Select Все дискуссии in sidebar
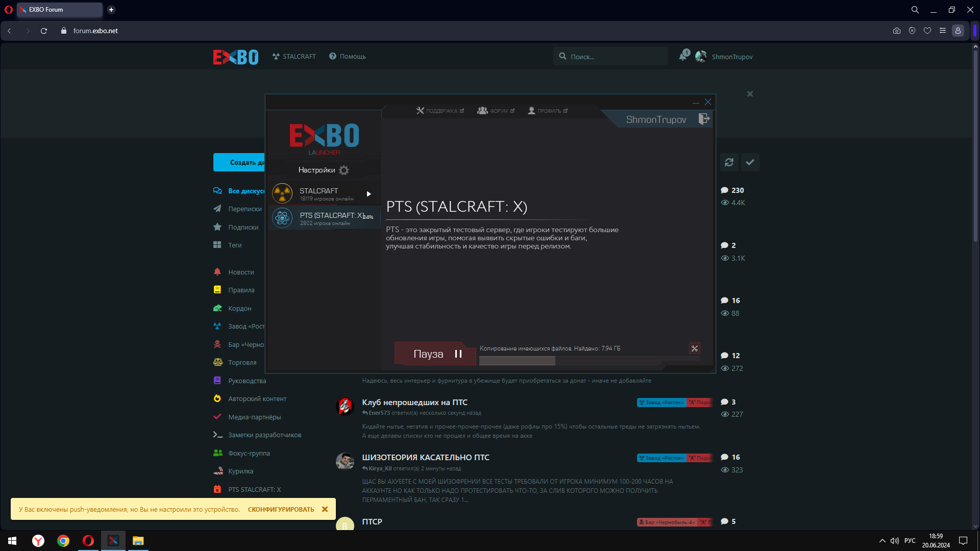Viewport: 980px width, 551px height. pyautogui.click(x=239, y=191)
